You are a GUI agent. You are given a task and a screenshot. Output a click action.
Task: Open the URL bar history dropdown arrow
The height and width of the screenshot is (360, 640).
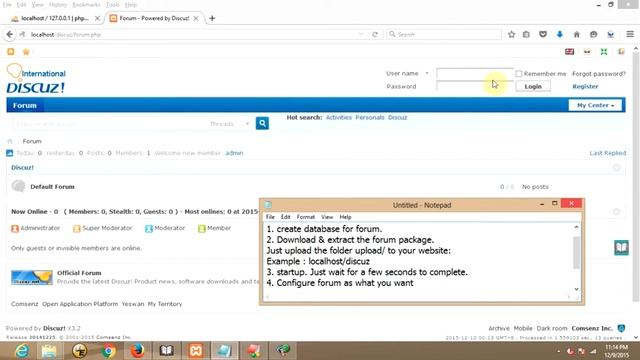(x=361, y=35)
